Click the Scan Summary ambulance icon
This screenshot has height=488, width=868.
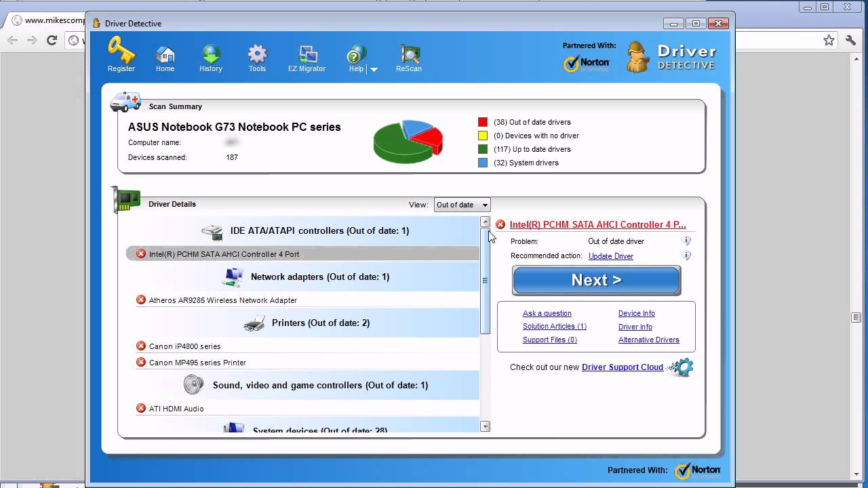(125, 102)
